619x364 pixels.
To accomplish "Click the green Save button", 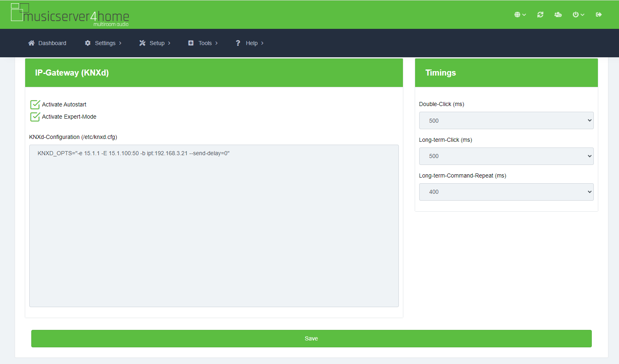I will [x=312, y=338].
